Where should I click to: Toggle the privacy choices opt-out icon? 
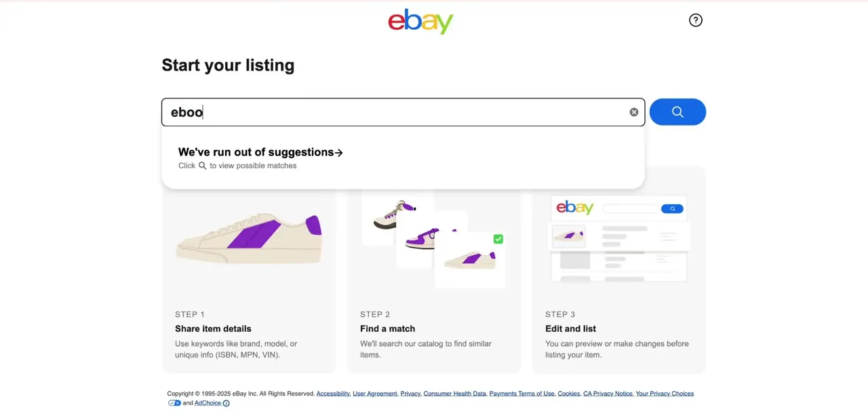174,403
